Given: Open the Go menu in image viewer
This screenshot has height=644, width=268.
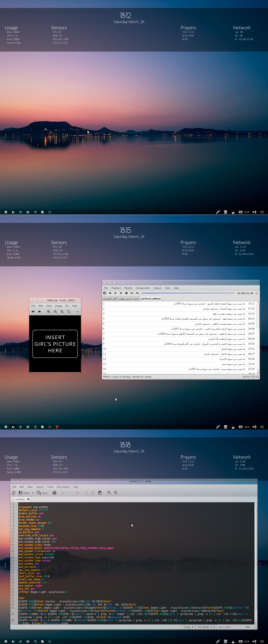Looking at the screenshot, I should (67, 306).
